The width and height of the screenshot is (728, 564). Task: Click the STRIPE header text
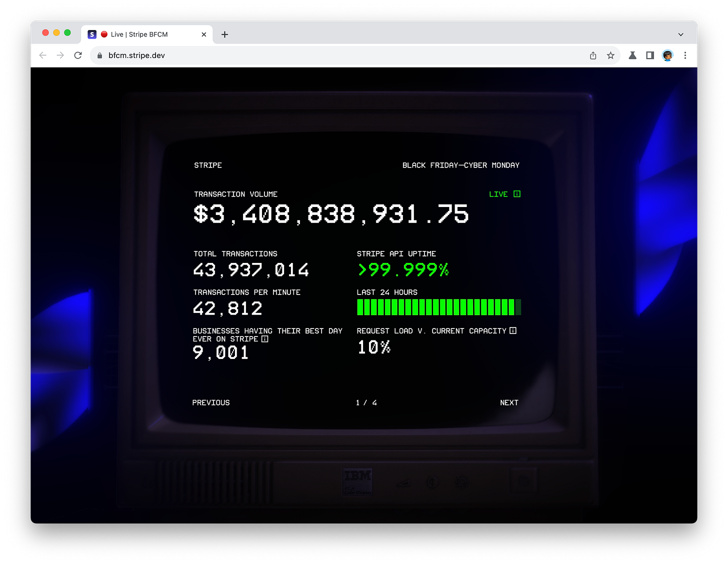pyautogui.click(x=208, y=165)
